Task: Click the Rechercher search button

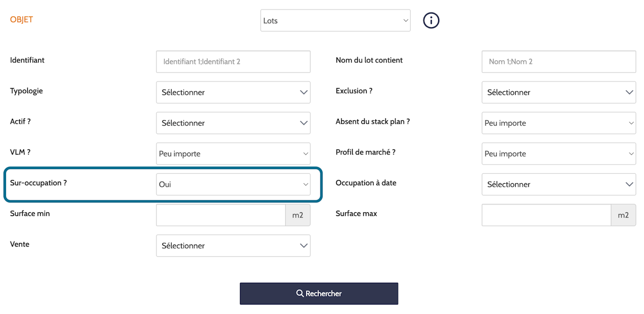Action: (x=319, y=293)
